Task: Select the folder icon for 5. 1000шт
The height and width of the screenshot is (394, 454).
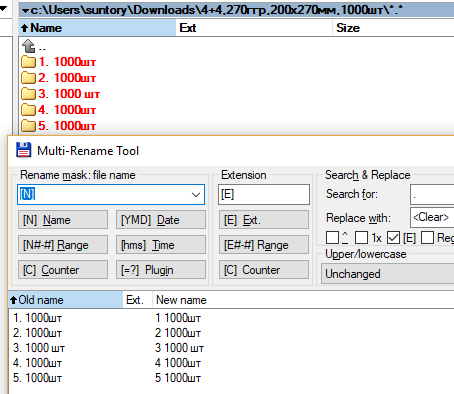Action: (x=28, y=126)
